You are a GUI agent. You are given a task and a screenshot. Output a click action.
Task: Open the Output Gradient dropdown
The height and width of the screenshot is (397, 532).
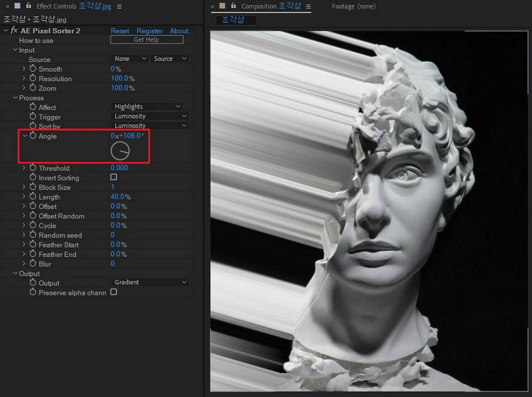tap(149, 282)
